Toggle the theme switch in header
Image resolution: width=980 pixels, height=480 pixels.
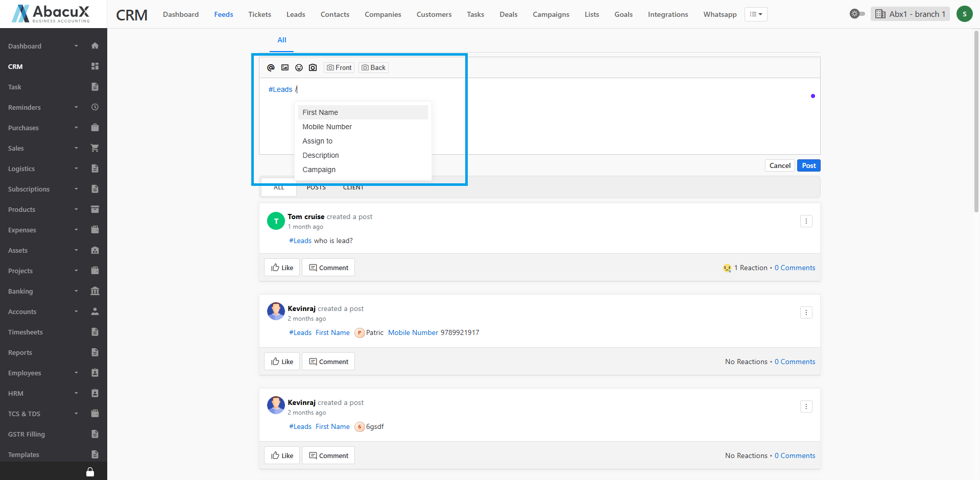pos(857,14)
